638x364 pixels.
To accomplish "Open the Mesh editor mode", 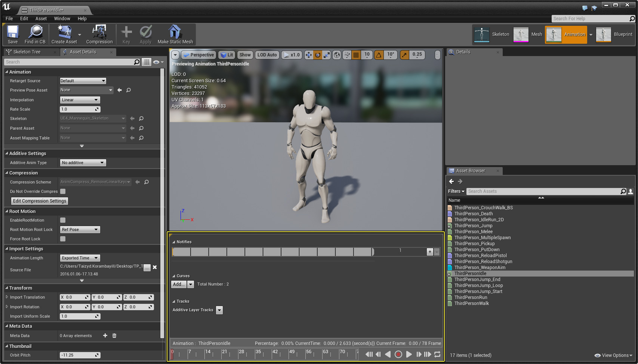I will click(529, 34).
